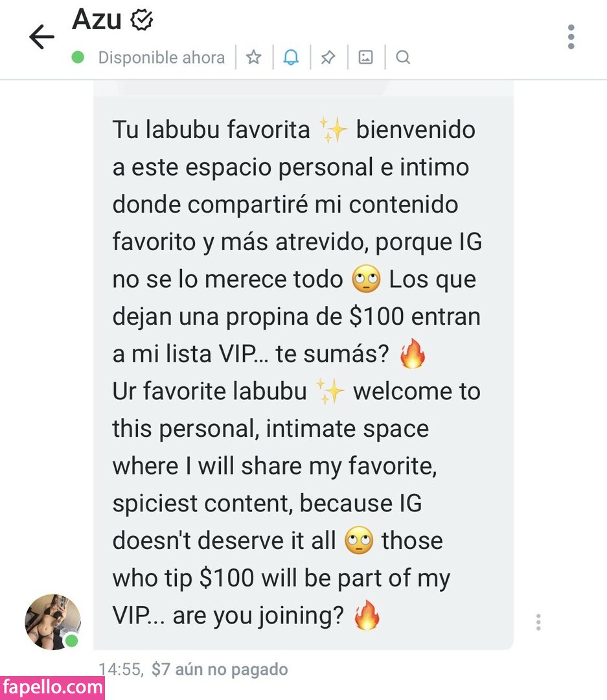Open message options dots beside the bubble
The height and width of the screenshot is (700, 607).
pyautogui.click(x=538, y=622)
